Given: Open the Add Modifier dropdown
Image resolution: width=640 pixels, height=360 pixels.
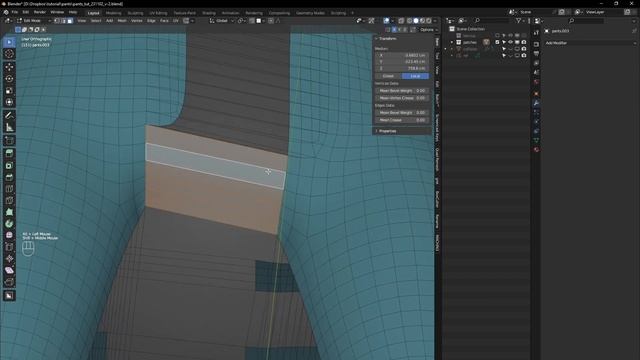Looking at the screenshot, I should (590, 43).
